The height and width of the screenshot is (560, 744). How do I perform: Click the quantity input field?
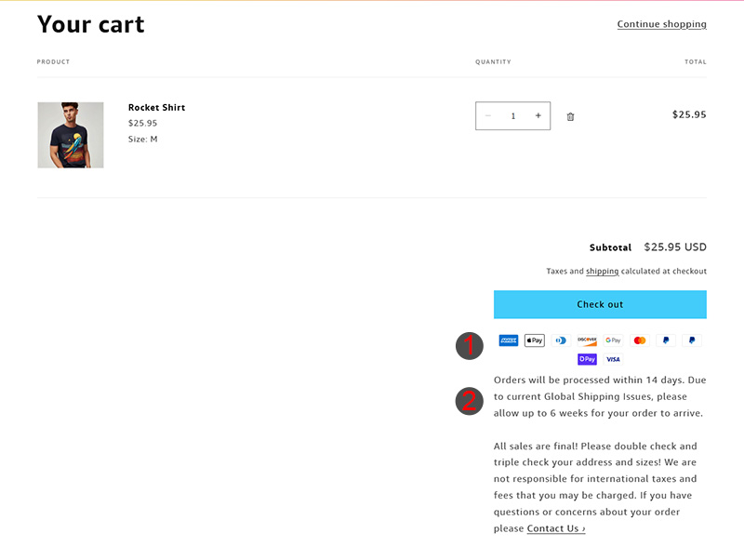(x=512, y=115)
